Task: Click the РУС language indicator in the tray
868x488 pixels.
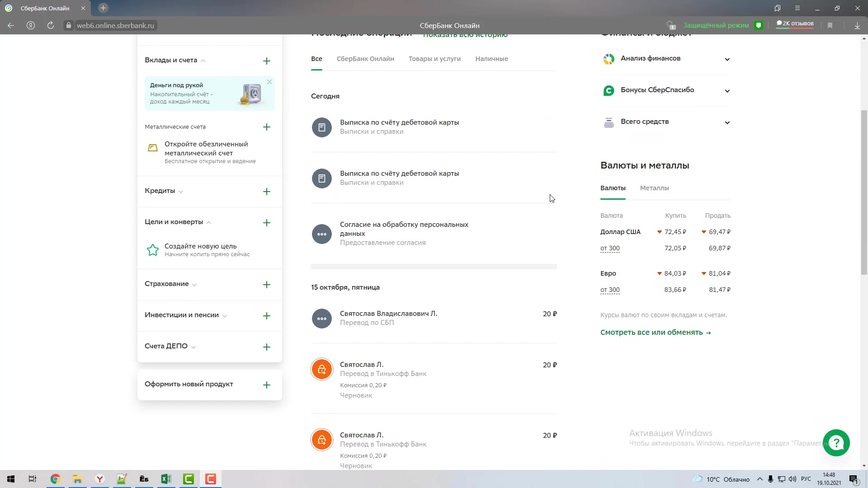Action: pyautogui.click(x=806, y=479)
